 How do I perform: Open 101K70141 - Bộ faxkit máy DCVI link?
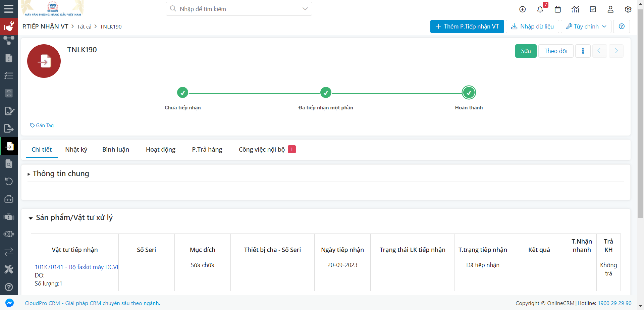(76, 267)
